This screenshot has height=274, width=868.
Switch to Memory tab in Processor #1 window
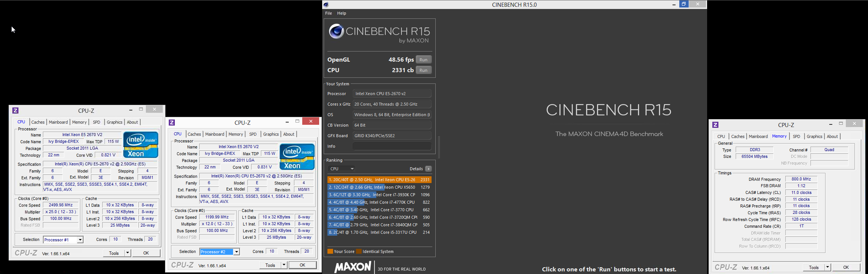tap(79, 122)
